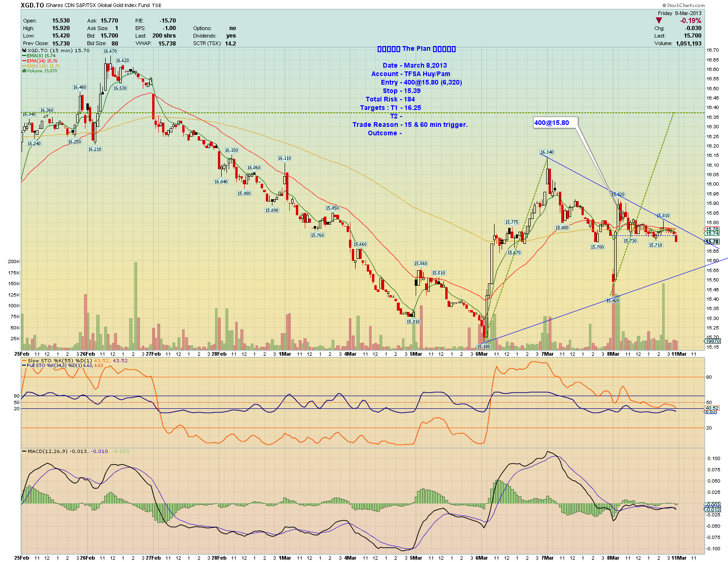The width and height of the screenshot is (728, 562).
Task: Click the white 400@15.80 callout box
Action: coord(555,123)
